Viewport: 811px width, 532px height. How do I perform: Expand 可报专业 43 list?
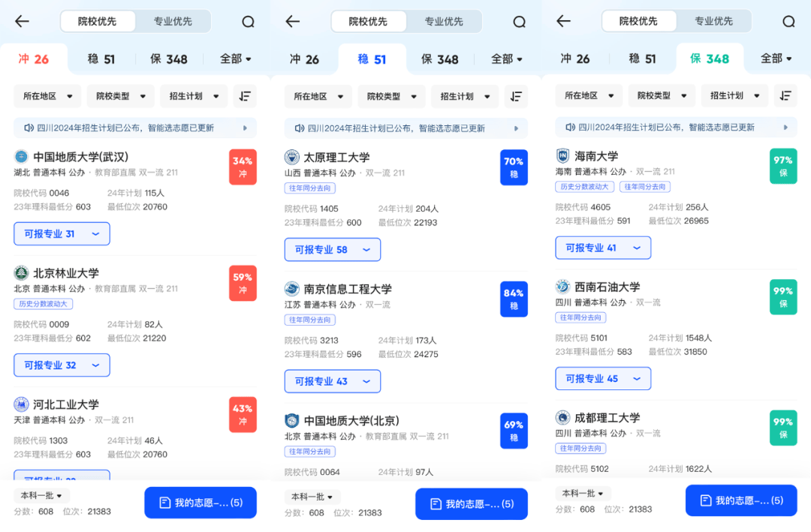333,381
